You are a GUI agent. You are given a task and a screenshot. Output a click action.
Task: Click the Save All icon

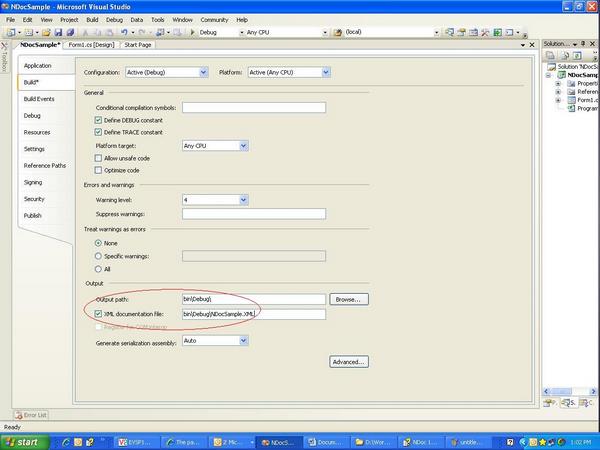pyautogui.click(x=70, y=33)
